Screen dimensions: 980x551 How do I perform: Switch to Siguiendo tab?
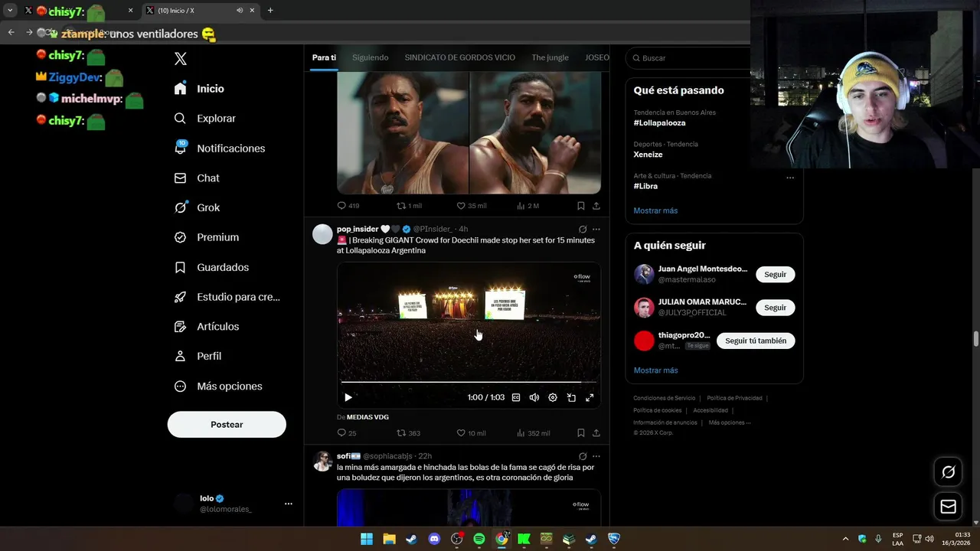click(370, 57)
